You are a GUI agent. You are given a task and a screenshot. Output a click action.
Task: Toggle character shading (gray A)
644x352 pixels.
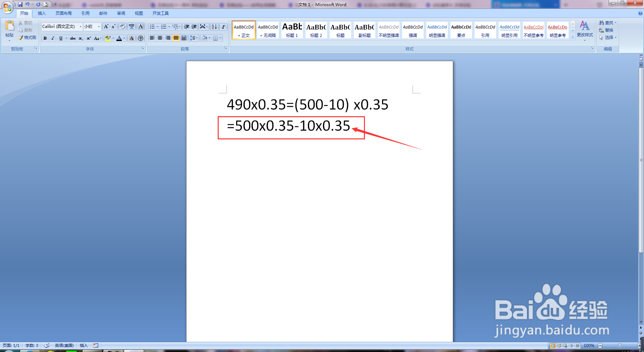click(x=131, y=38)
